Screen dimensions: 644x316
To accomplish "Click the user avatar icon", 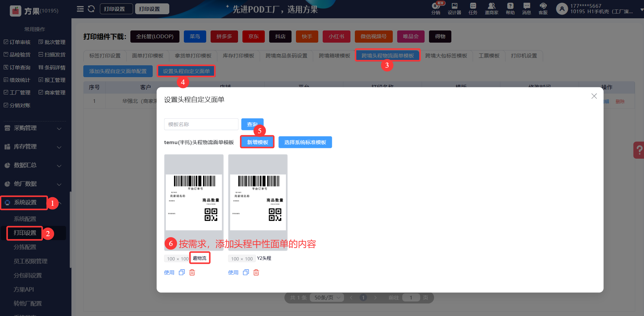I will [562, 9].
